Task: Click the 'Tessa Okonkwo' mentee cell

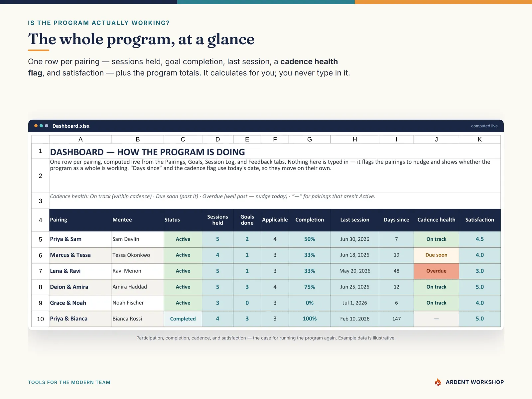Action: (x=138, y=255)
